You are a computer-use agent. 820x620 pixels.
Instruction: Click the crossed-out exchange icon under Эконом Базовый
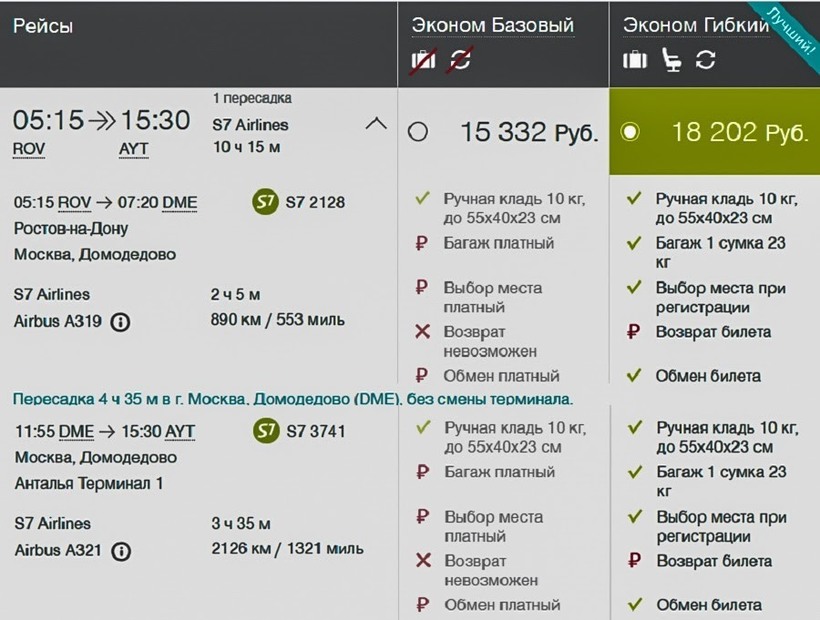click(x=460, y=60)
